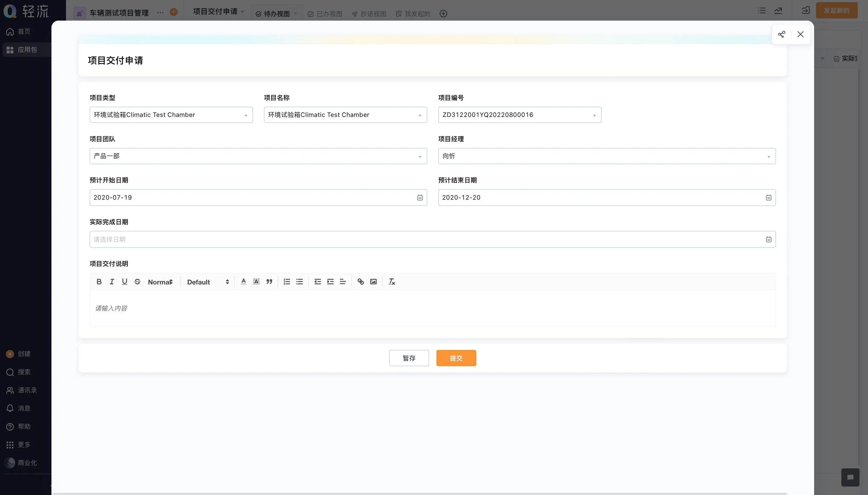Open the text color picker
868x495 pixels.
coord(244,281)
